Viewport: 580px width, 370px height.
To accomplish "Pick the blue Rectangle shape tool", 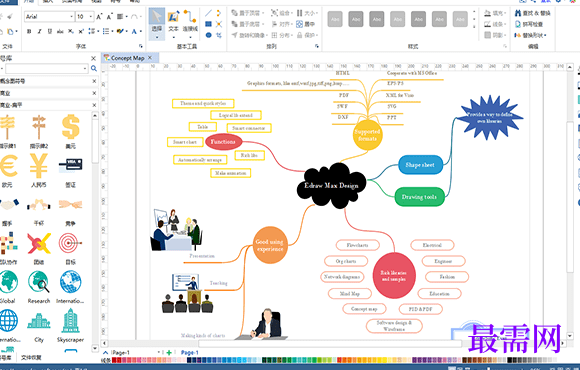I will pyautogui.click(x=208, y=24).
